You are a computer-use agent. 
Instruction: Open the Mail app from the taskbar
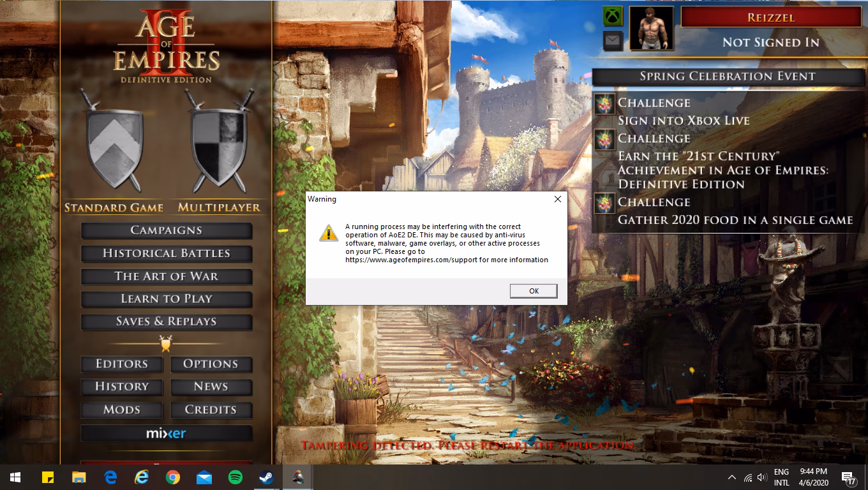[204, 477]
